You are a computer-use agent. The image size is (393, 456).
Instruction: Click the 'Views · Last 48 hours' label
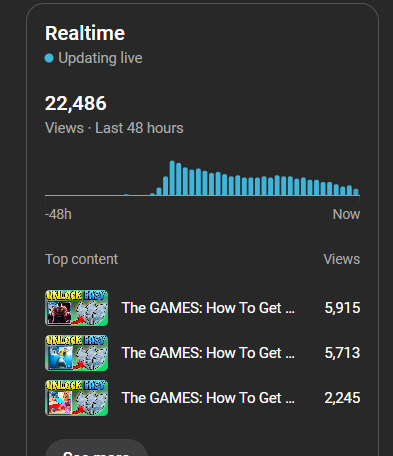click(x=114, y=128)
